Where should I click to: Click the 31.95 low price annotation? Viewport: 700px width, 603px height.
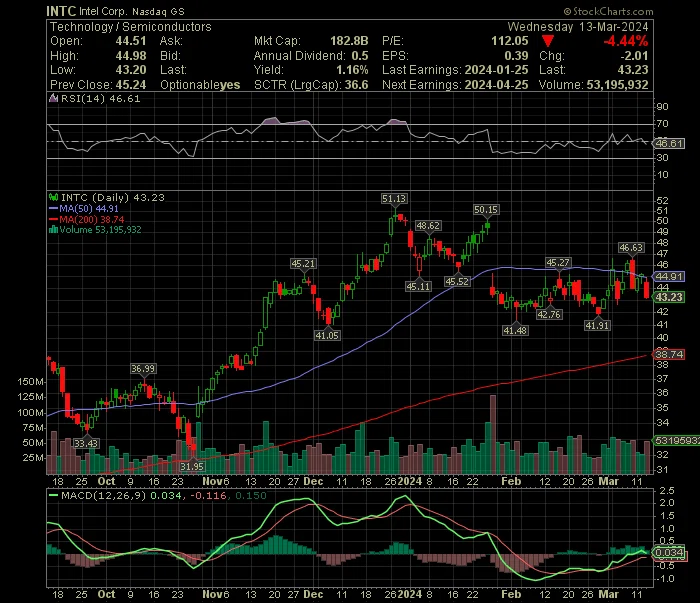point(192,467)
